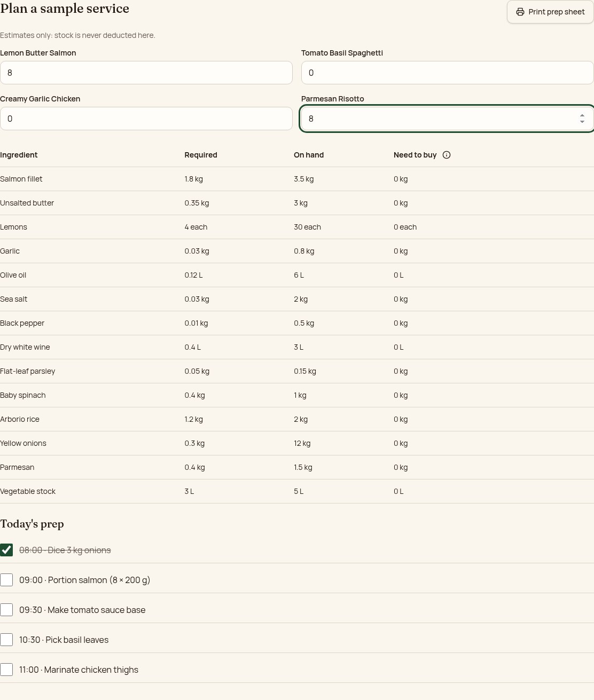Click the Plan a sample service heading

tap(65, 9)
